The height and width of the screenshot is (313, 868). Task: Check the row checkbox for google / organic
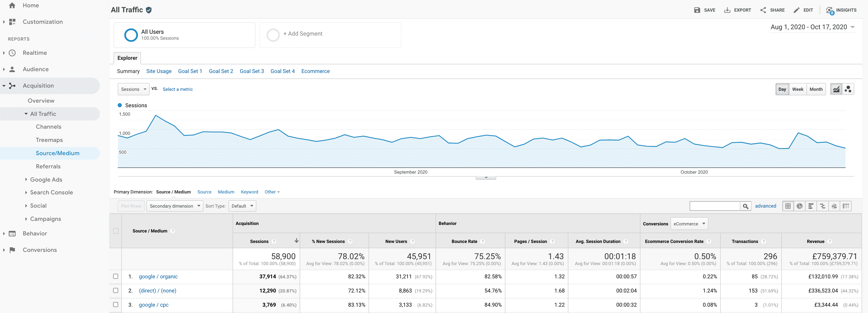pyautogui.click(x=116, y=276)
